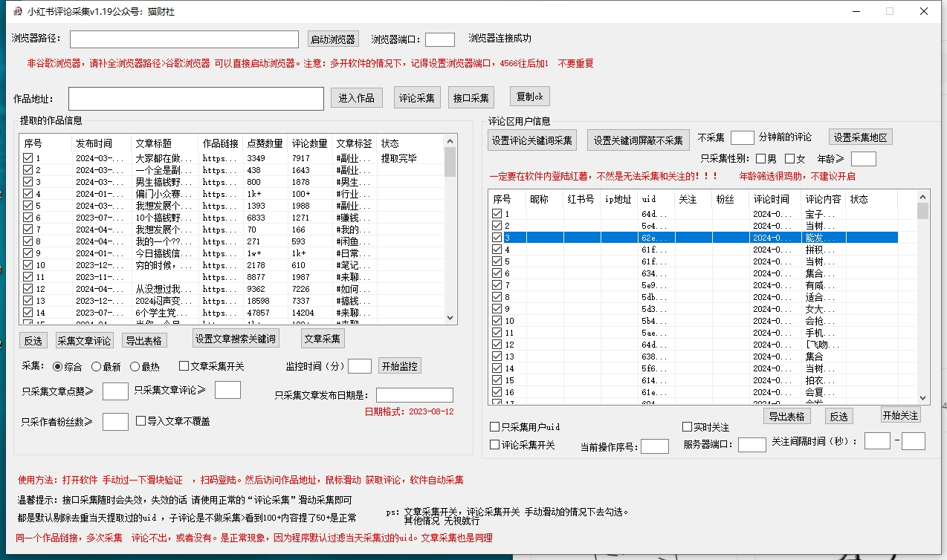Tick the 男 gender checkbox

(760, 159)
